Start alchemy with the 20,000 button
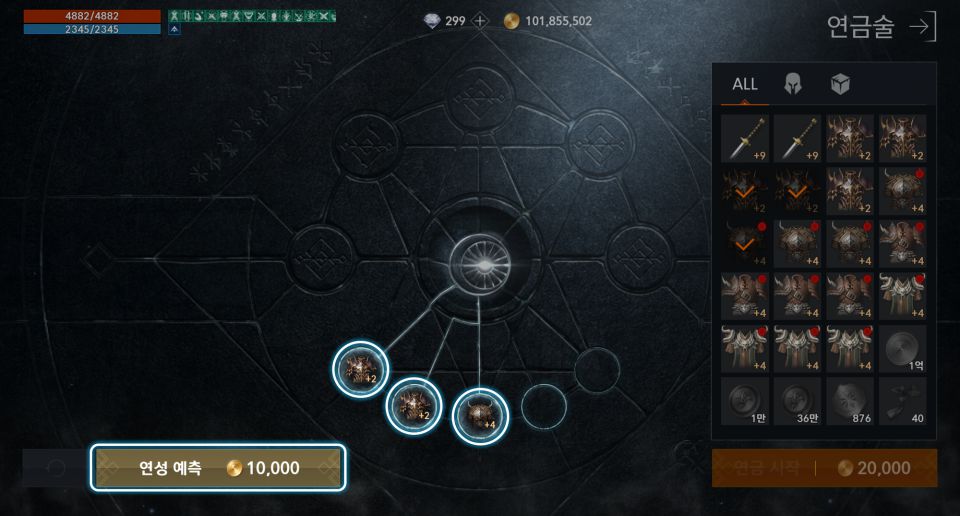The image size is (960, 516). 824,468
